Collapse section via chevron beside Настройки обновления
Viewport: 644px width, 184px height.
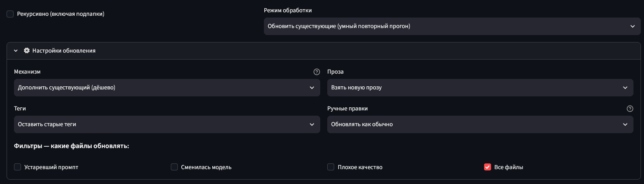16,51
